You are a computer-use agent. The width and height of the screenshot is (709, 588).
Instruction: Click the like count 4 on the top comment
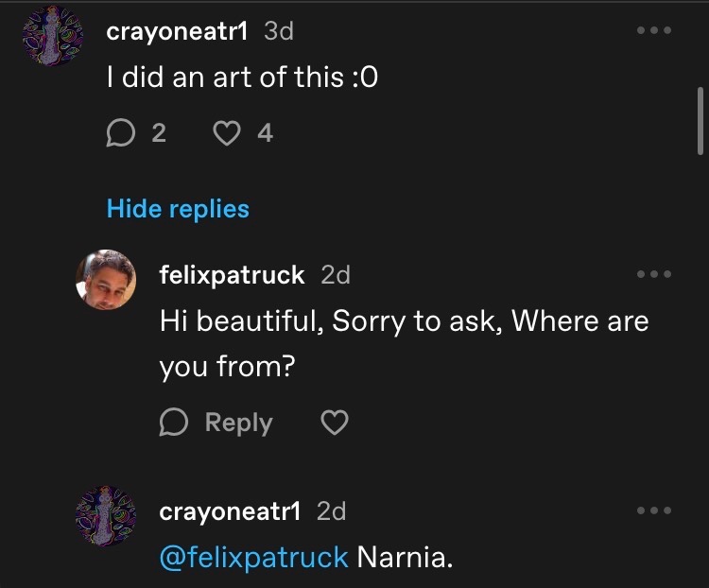pos(266,134)
